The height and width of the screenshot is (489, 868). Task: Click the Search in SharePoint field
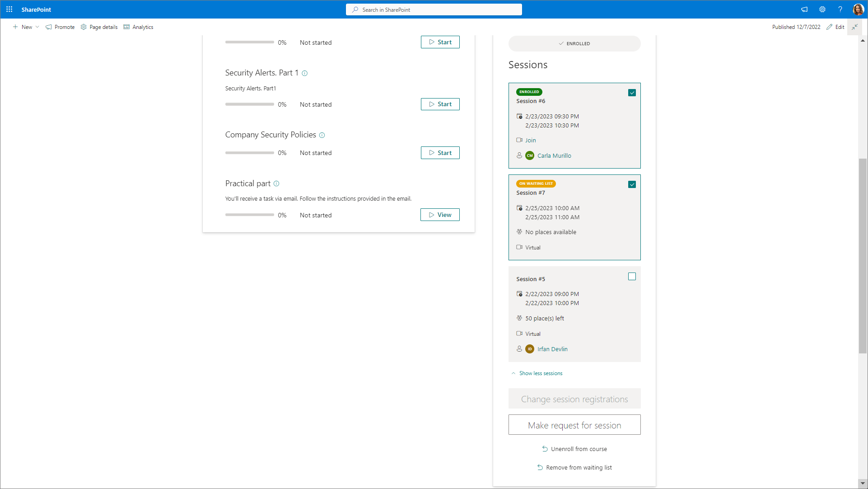tap(434, 9)
